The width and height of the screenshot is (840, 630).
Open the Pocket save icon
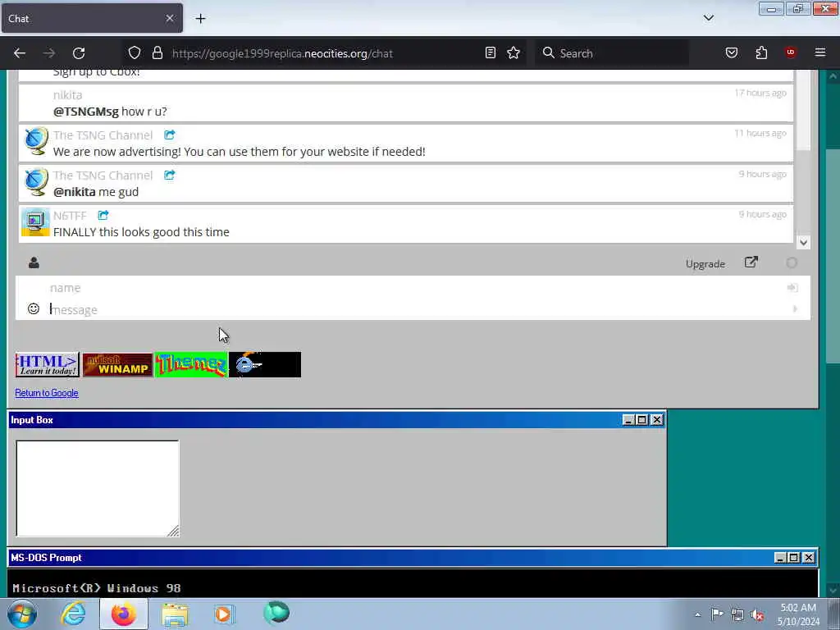click(731, 52)
